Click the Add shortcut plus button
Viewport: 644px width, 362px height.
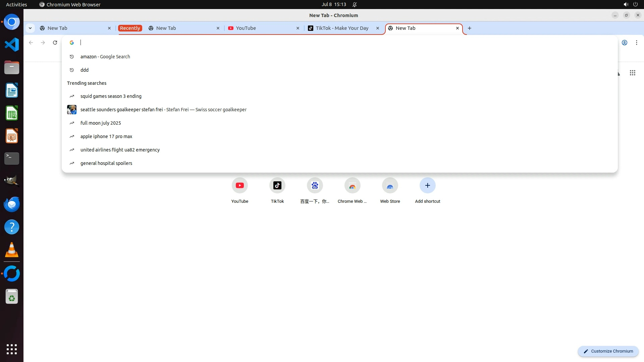pyautogui.click(x=427, y=186)
